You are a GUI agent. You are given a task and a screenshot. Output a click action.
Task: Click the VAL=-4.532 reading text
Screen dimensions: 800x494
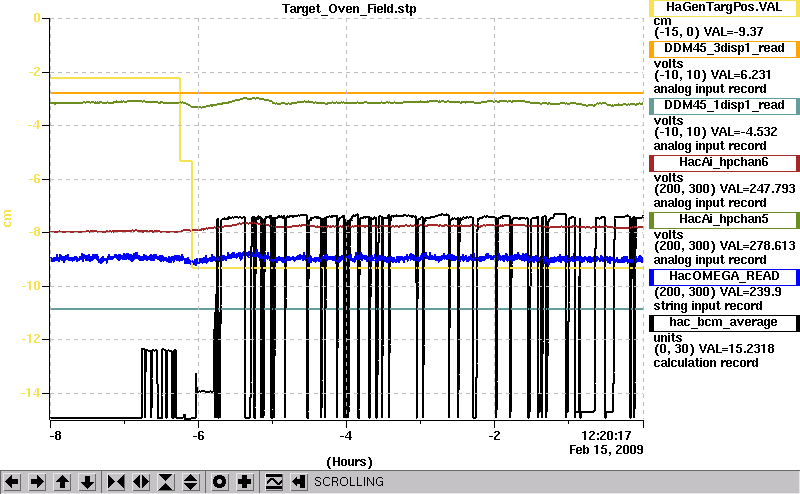[744, 132]
